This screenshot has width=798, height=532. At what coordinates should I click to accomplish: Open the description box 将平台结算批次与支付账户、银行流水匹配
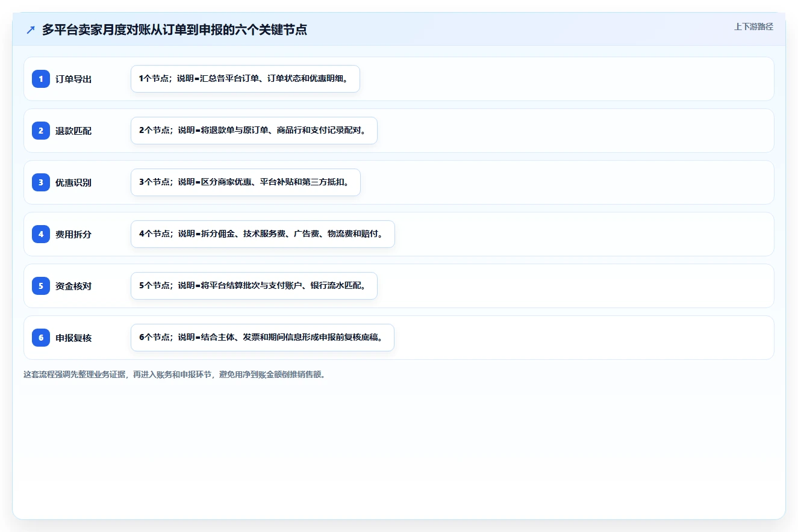pos(254,286)
